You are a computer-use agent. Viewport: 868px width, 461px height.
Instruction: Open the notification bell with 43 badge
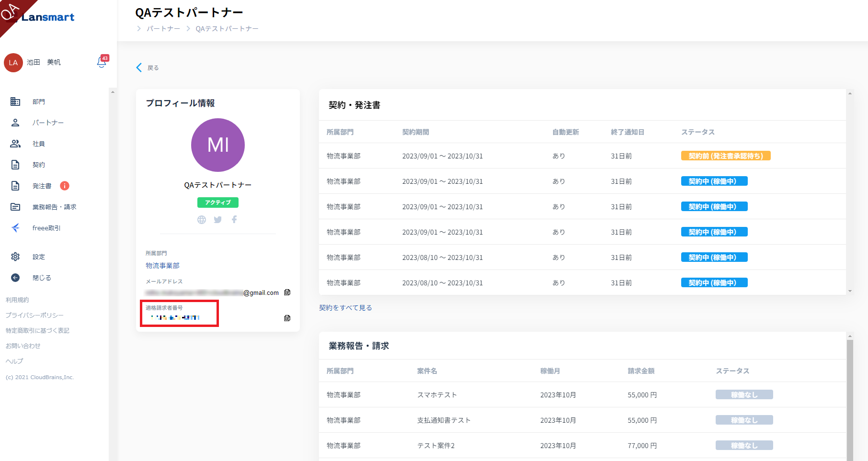coord(102,62)
